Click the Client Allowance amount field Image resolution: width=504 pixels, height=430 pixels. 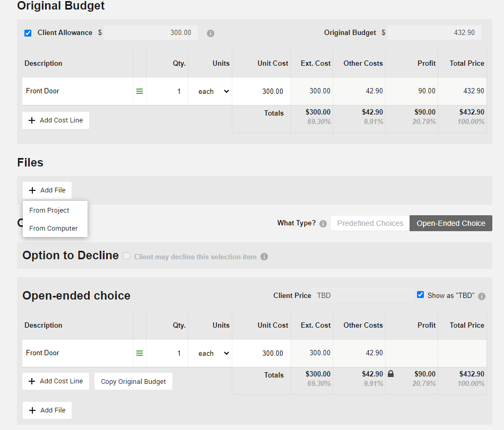tap(151, 33)
